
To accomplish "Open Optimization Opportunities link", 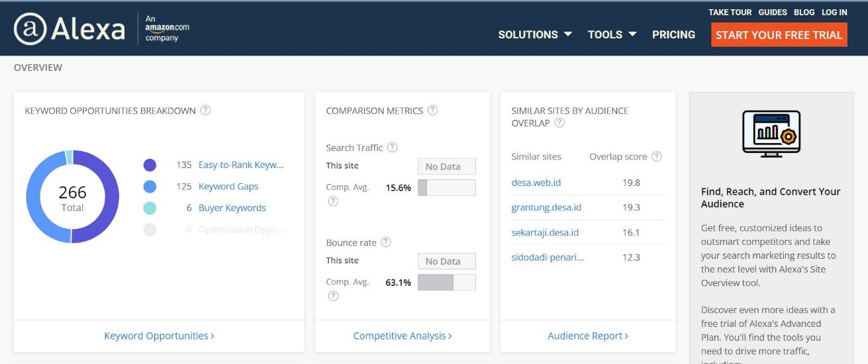I will pyautogui.click(x=242, y=230).
